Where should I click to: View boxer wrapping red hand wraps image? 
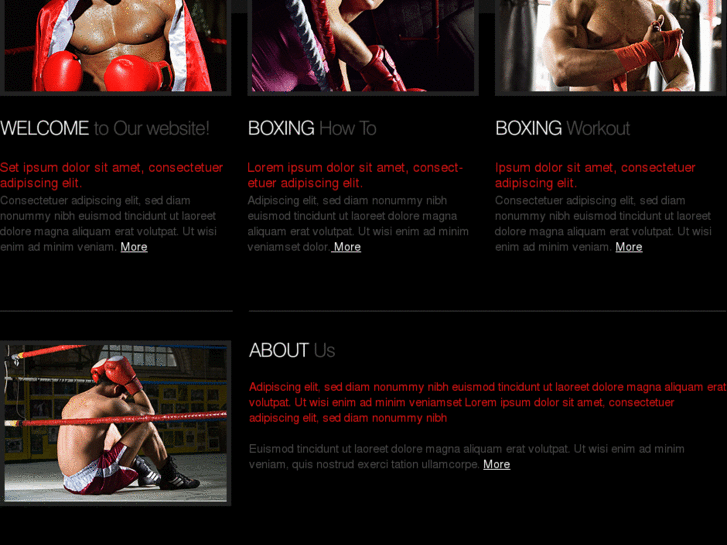point(611,47)
